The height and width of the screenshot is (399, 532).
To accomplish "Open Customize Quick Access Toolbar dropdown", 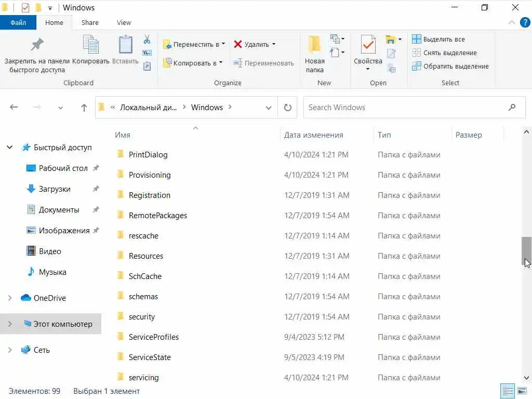I will [50, 8].
